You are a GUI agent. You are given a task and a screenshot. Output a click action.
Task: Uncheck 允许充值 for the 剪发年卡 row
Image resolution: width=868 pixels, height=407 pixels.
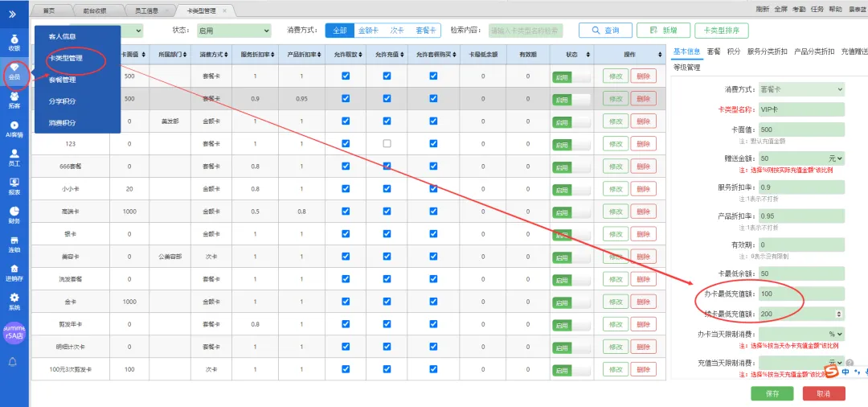[x=387, y=324]
